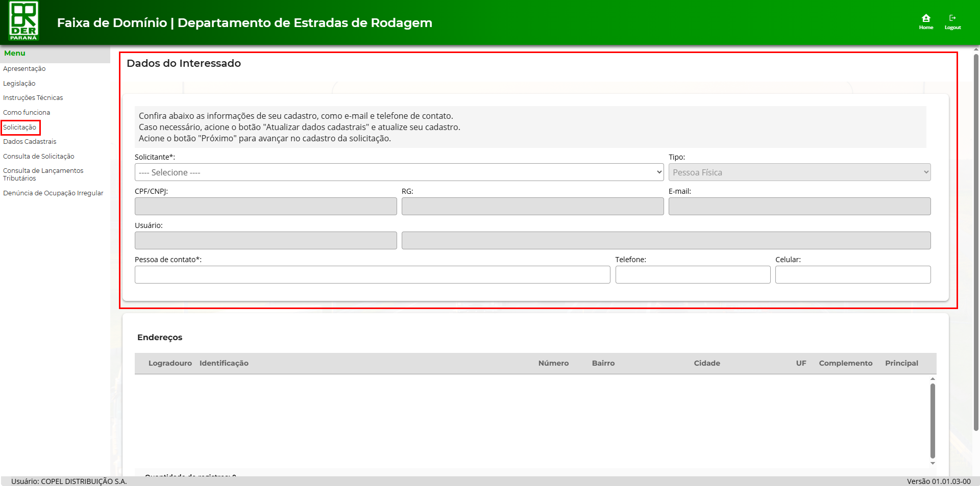Click the Endereços table scrollbar down arrow

(933, 463)
